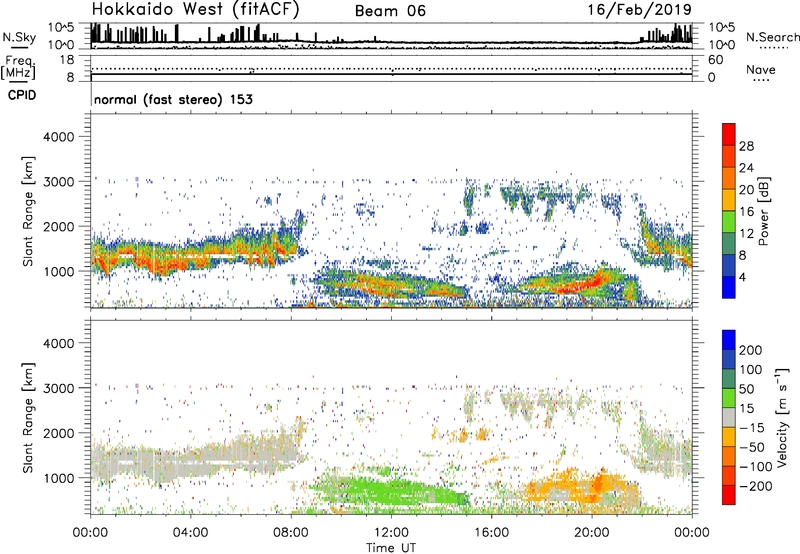800x554 pixels.
Task: Click the '2000' tick on velocity panel
Action: [x=59, y=433]
